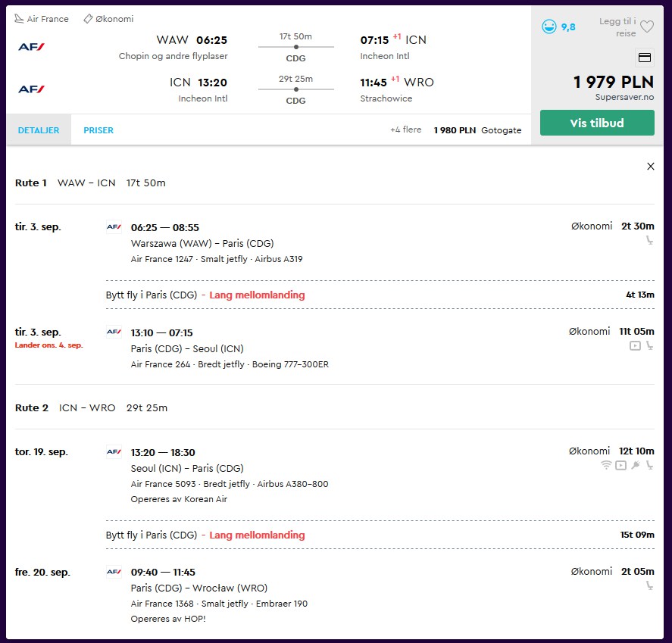Click seat icon on Warszawa–Paris flight

click(650, 240)
